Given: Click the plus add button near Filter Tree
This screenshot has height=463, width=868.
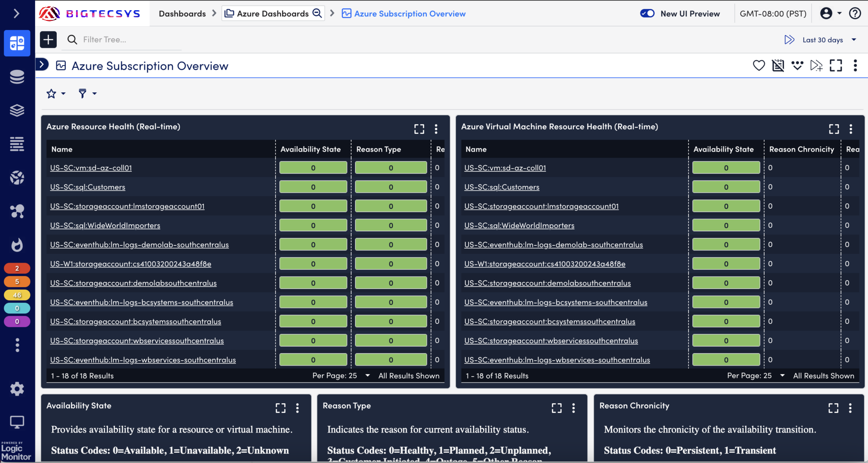Looking at the screenshot, I should [48, 40].
